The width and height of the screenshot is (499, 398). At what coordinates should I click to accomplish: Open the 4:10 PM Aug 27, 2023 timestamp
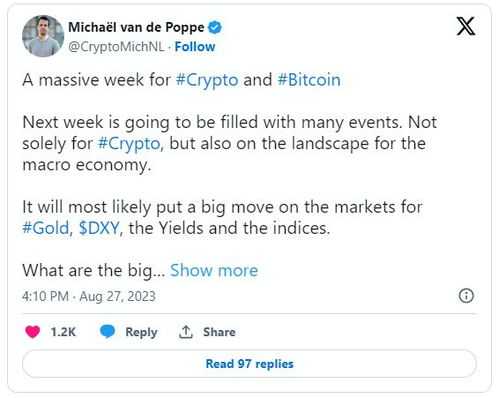coord(89,296)
